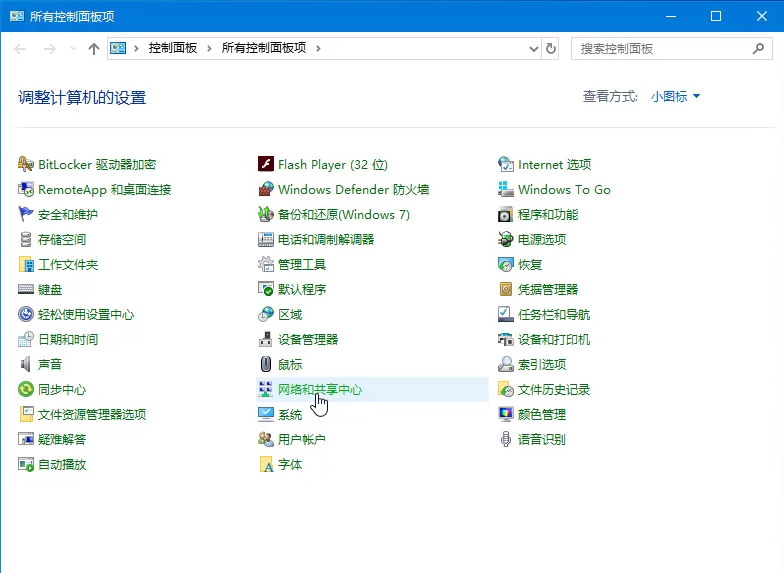The height and width of the screenshot is (573, 784).
Task: Open the 电话和调制解调器 icon
Action: (266, 239)
